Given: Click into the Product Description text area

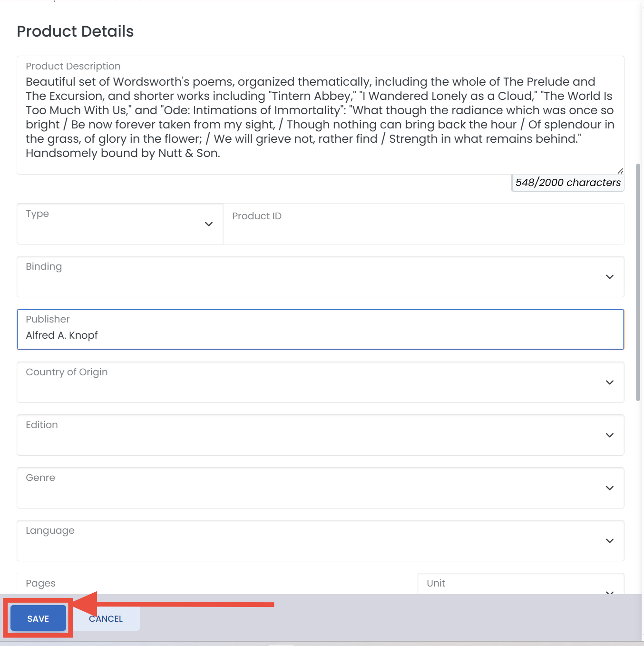Looking at the screenshot, I should point(321,115).
